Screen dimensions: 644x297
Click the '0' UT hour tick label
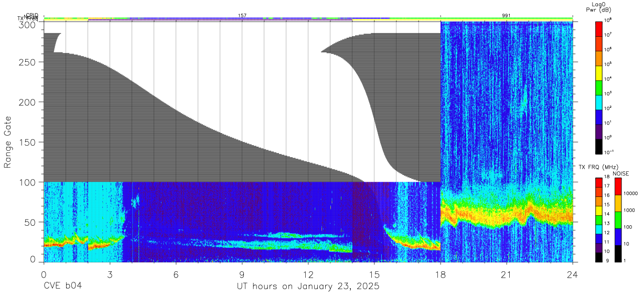tap(44, 274)
